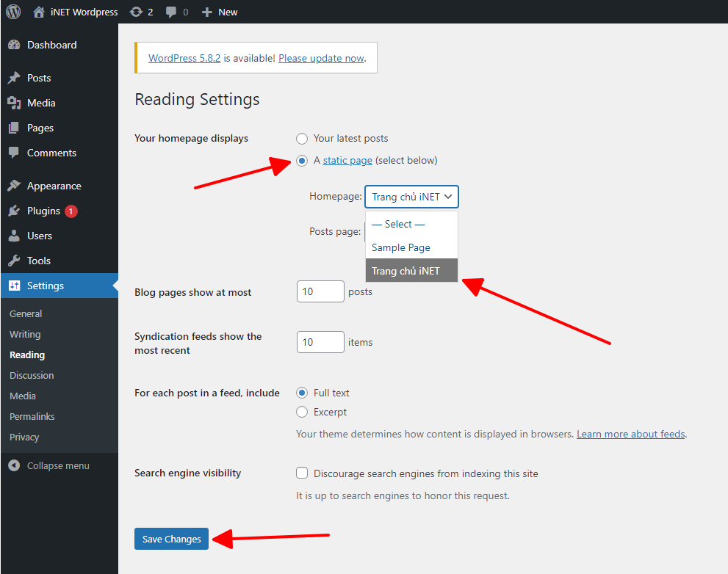Image resolution: width=728 pixels, height=574 pixels.
Task: Check Discourage search engines from indexing
Action: point(302,473)
